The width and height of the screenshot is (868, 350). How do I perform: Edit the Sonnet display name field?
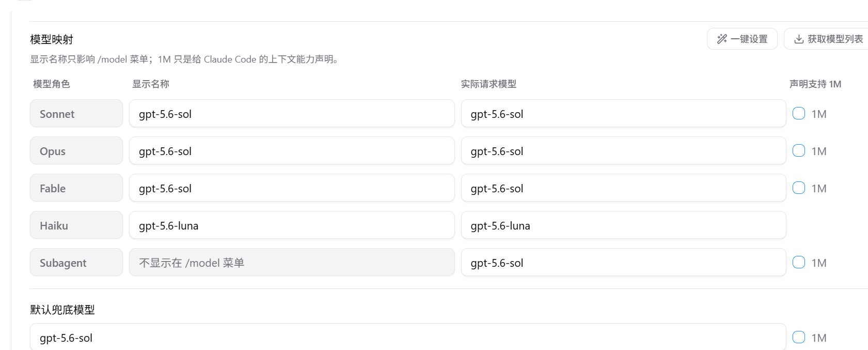tap(292, 113)
